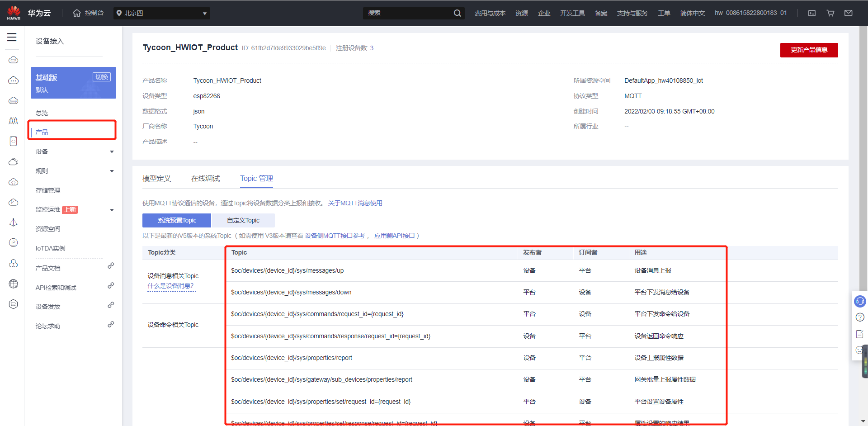The height and width of the screenshot is (426, 868).
Task: Expand the 规则 sidebar menu arrow
Action: point(112,171)
